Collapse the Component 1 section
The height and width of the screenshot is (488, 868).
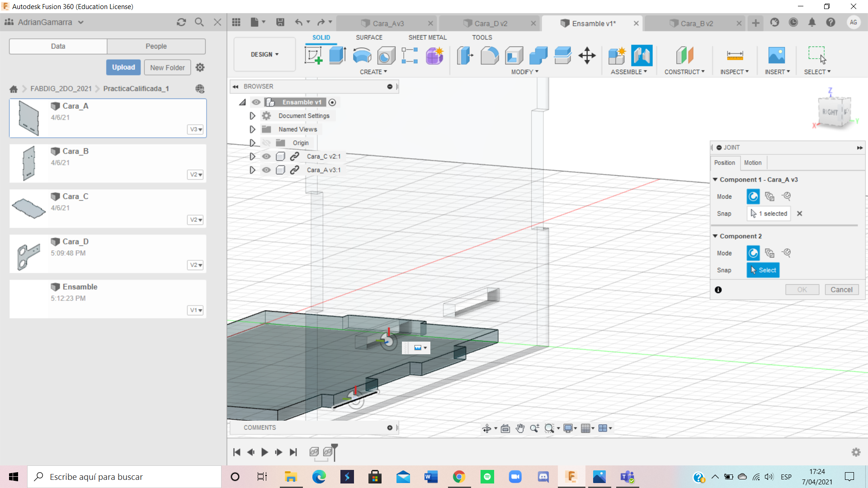[715, 179]
